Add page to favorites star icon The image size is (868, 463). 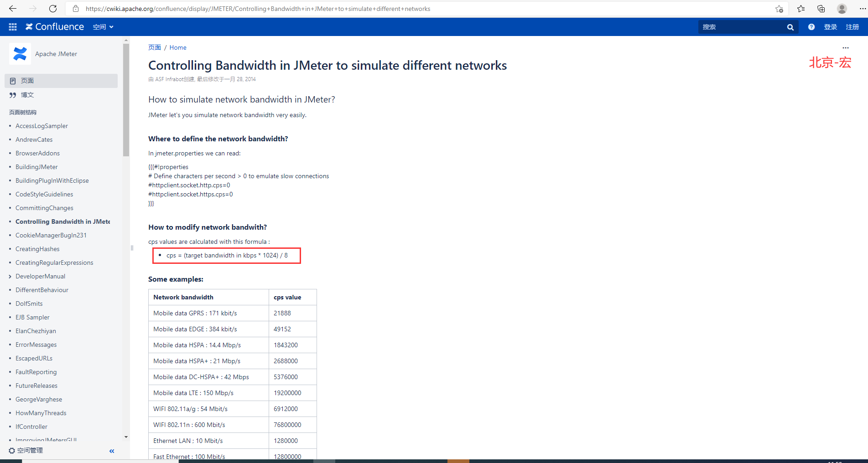pyautogui.click(x=779, y=9)
